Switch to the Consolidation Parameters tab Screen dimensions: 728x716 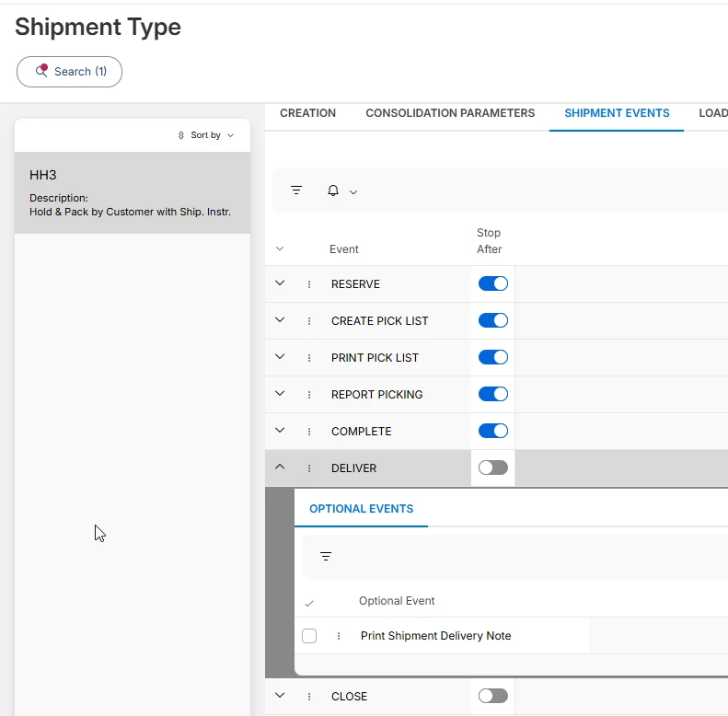click(450, 113)
